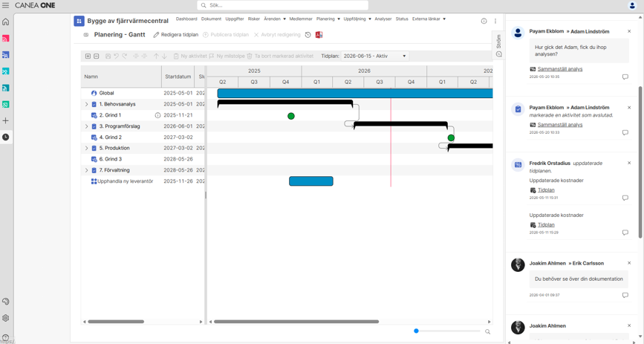Open the settings gear in sidebar
Image resolution: width=644 pixels, height=344 pixels.
[6, 318]
